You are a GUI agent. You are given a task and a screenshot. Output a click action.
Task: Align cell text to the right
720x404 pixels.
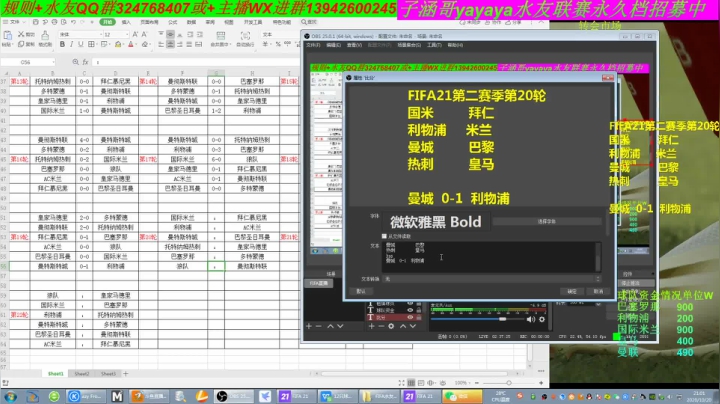(x=180, y=45)
